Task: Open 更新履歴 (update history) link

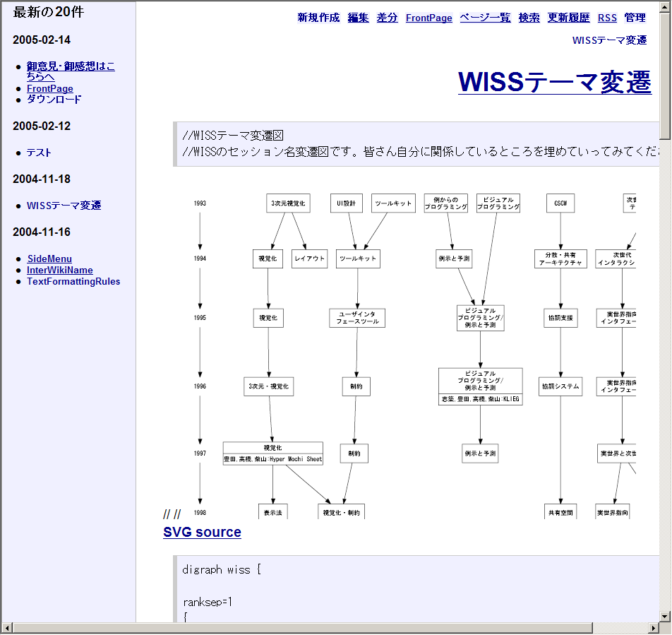Action: tap(569, 18)
